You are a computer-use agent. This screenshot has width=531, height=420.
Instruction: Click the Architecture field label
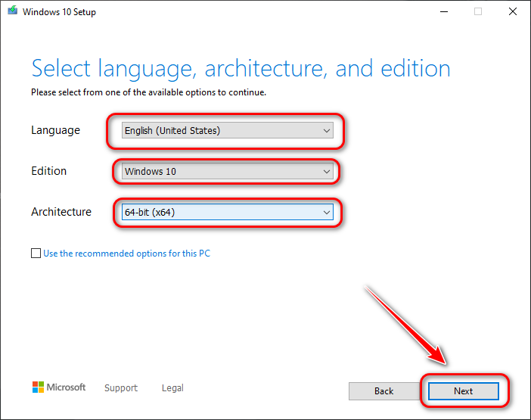[61, 212]
